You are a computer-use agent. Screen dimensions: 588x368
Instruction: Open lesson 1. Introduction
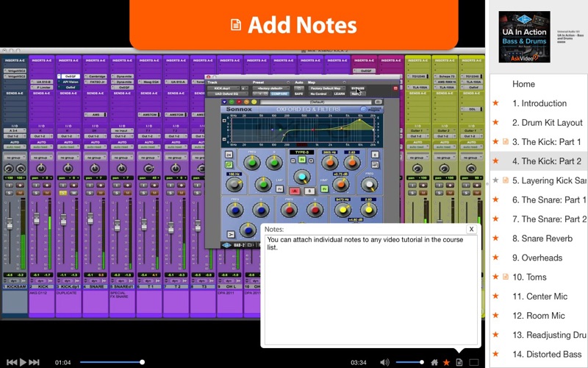point(539,103)
